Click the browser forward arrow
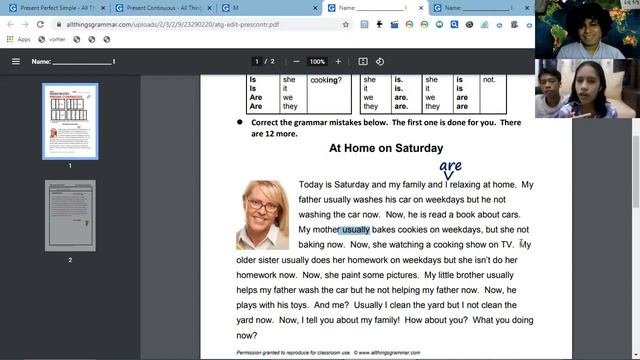This screenshot has width=640, height=360. pos(25,24)
